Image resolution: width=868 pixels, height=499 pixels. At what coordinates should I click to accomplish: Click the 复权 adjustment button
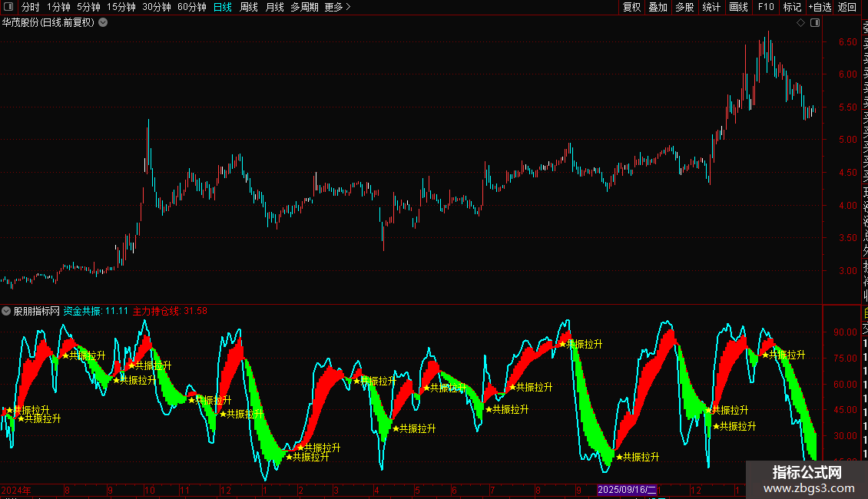pyautogui.click(x=631, y=7)
